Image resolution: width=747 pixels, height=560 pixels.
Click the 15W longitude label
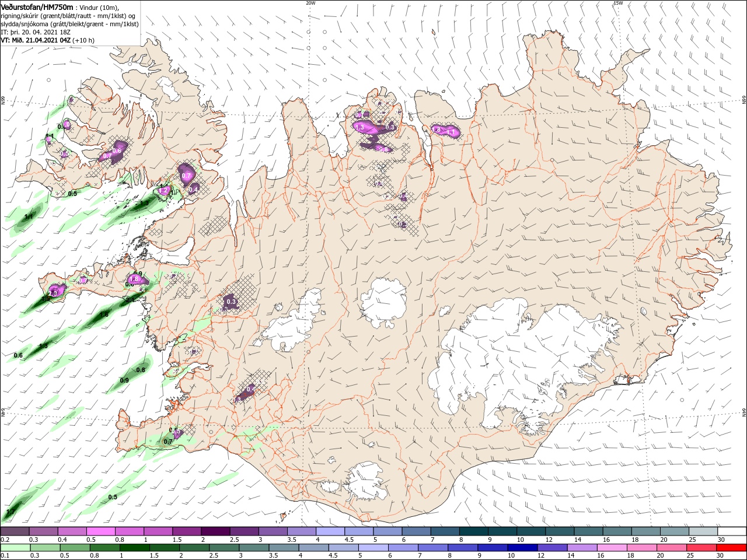click(618, 3)
